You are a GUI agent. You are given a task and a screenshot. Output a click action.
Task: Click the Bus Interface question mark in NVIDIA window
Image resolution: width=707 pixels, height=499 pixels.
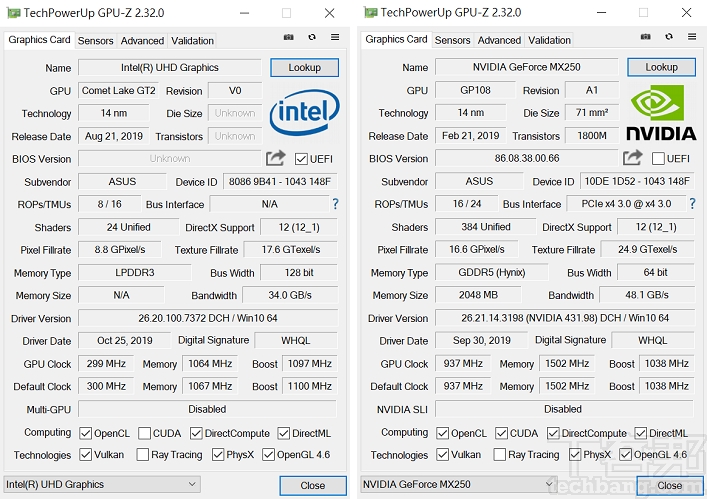692,204
